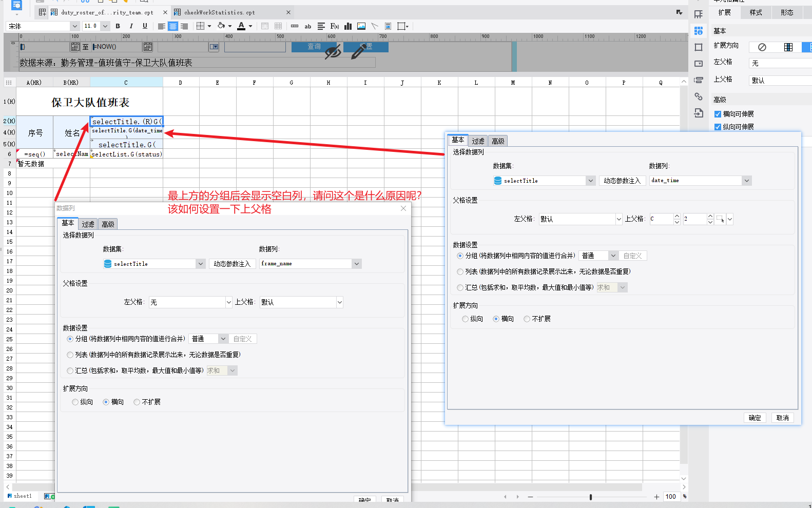Open the calendar picker beside NOW() field
Screen dimensions: 812x508
[x=148, y=47]
